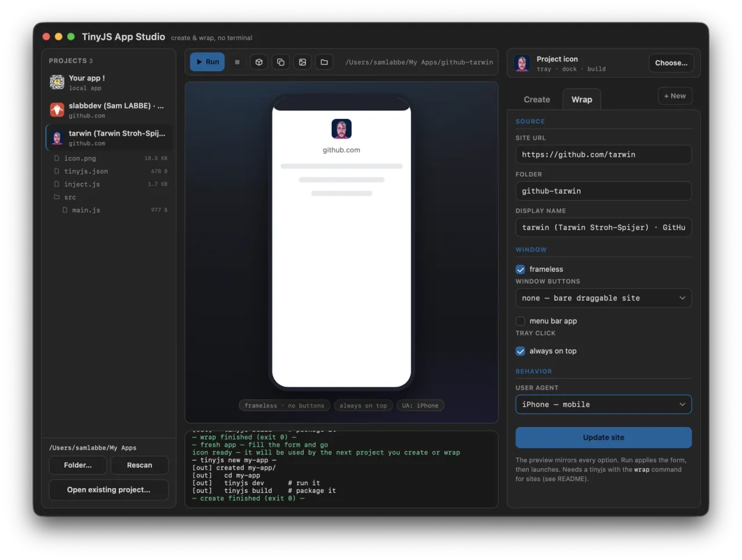
Task: Click the Update site button
Action: pos(603,438)
